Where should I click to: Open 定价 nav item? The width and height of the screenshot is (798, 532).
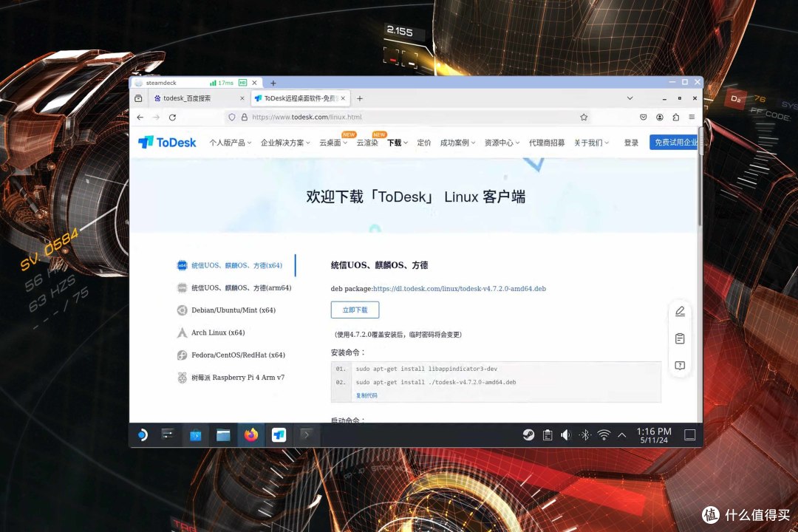(423, 143)
